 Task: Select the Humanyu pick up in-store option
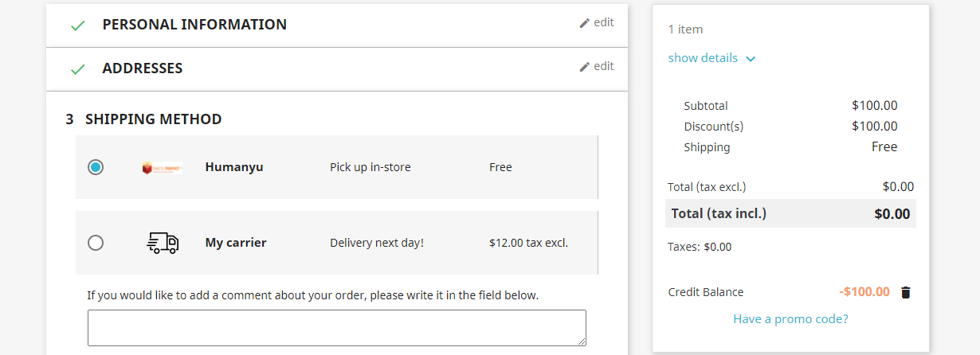coord(96,167)
